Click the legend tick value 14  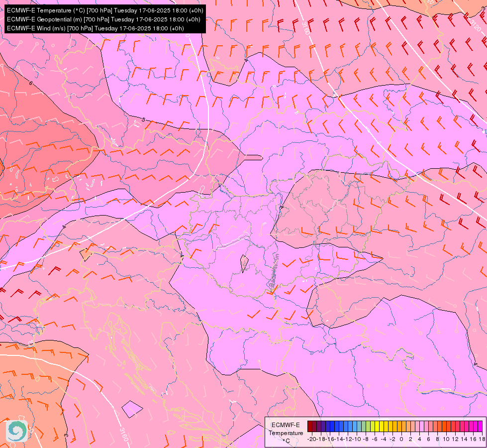pos(464,440)
